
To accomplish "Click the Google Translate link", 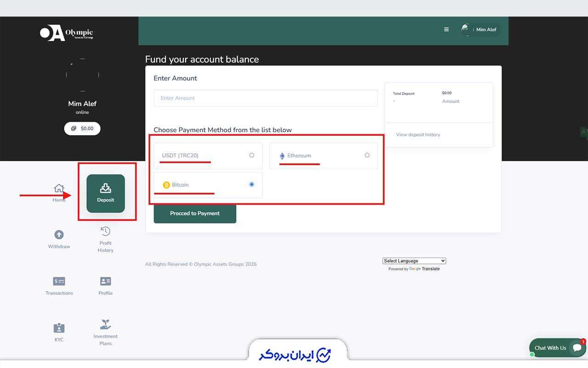I will coord(424,269).
